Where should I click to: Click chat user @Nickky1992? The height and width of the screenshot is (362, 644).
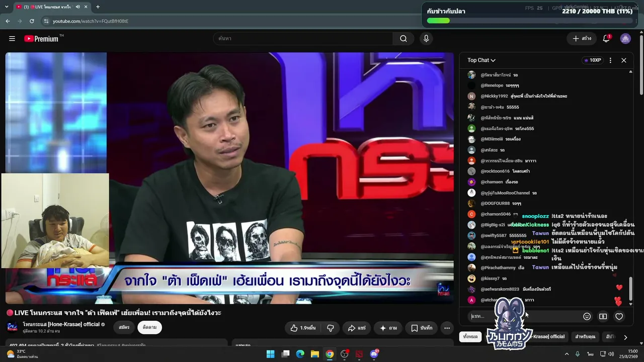(494, 96)
